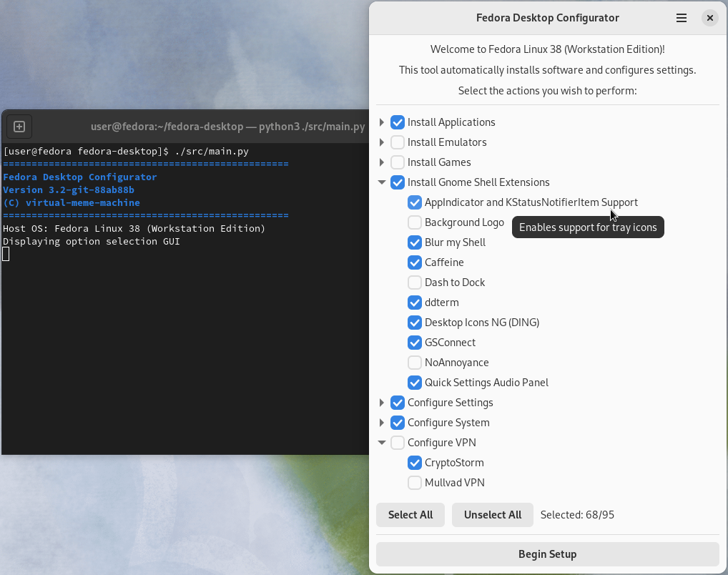Image resolution: width=728 pixels, height=575 pixels.
Task: Click the 'CryptoStorm' label text
Action: (454, 463)
